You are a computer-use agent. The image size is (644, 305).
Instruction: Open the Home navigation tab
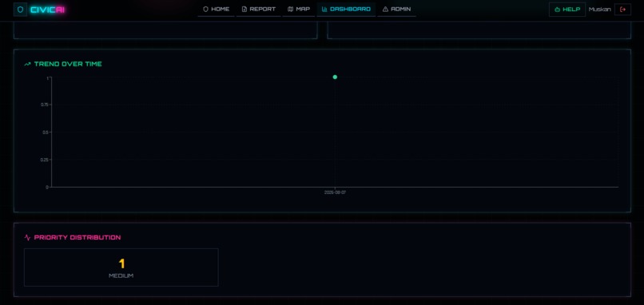(216, 9)
